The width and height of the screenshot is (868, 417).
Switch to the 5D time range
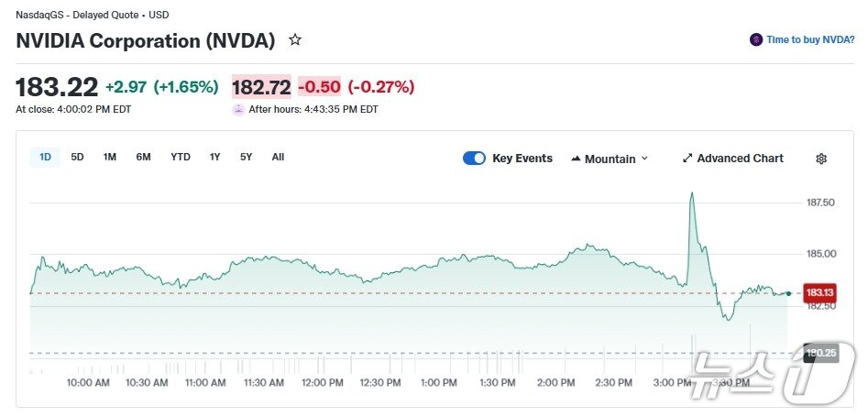coord(78,157)
